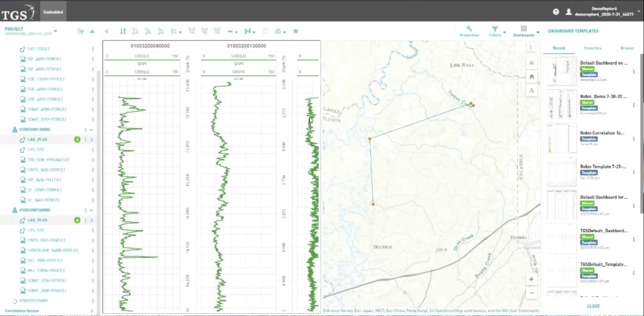The image size is (644, 316).
Task: Click the '2' badge on LAS_PLUS
Action: tap(77, 140)
